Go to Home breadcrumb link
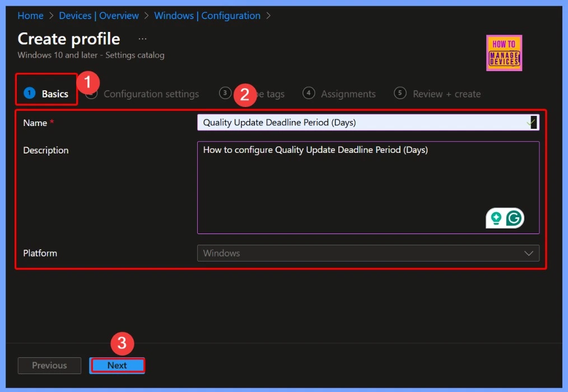This screenshot has height=392, width=568. tap(30, 16)
